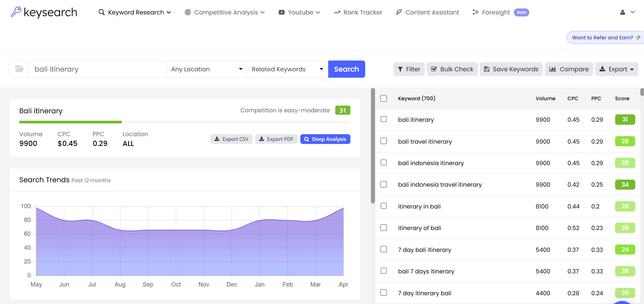
Task: Sort by the CPC column header
Action: 573,99
